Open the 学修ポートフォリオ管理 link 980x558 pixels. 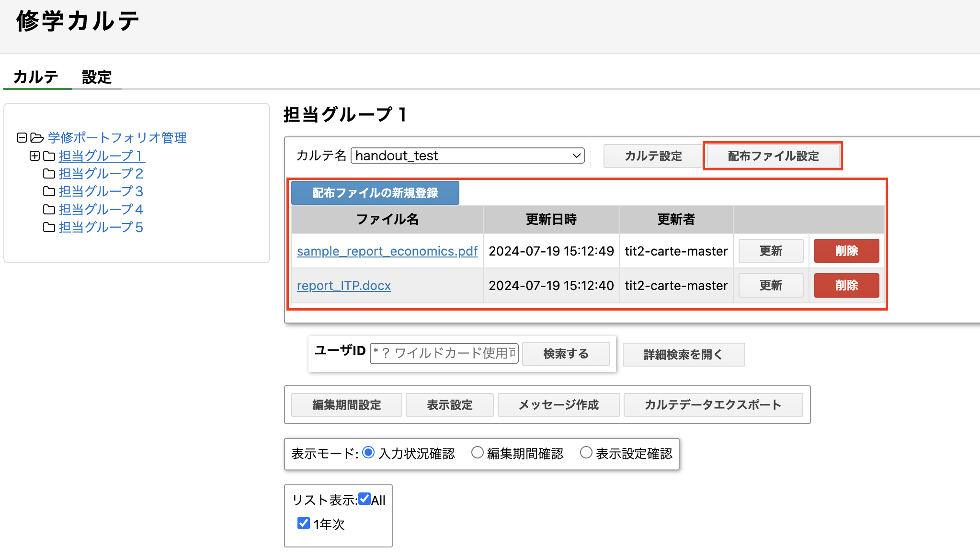coord(117,138)
